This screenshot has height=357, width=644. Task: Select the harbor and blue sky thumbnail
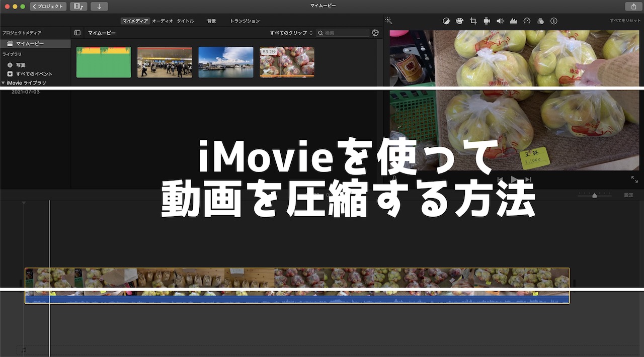tap(226, 62)
